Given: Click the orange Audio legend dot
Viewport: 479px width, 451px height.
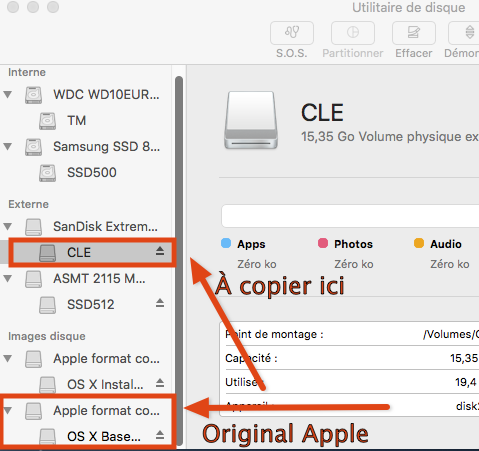Looking at the screenshot, I should [419, 243].
